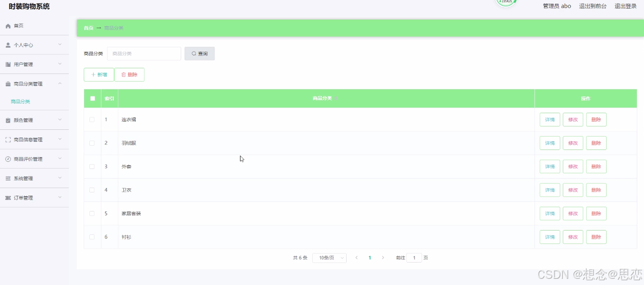Collapse the 商品分类管理 chevron
The height and width of the screenshot is (285, 644).
(60, 84)
